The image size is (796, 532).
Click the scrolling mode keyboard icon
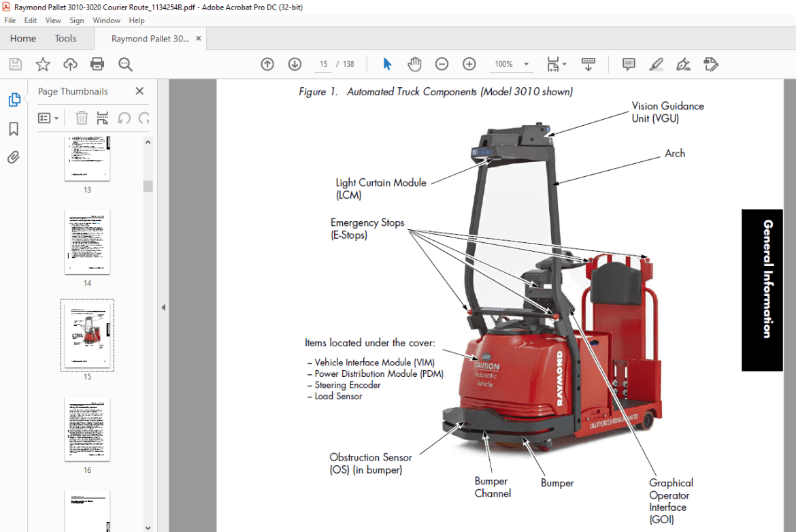[588, 64]
